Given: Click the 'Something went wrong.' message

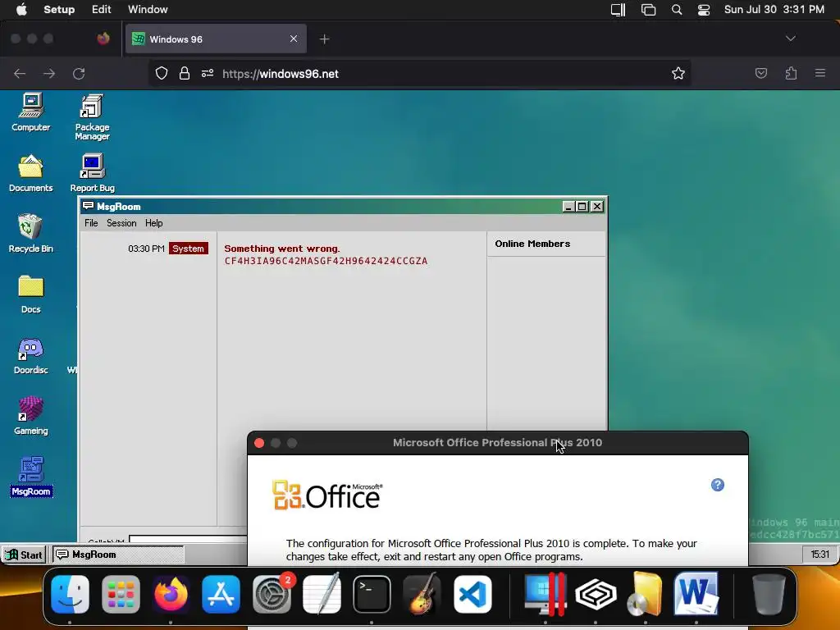Looking at the screenshot, I should coord(282,249).
